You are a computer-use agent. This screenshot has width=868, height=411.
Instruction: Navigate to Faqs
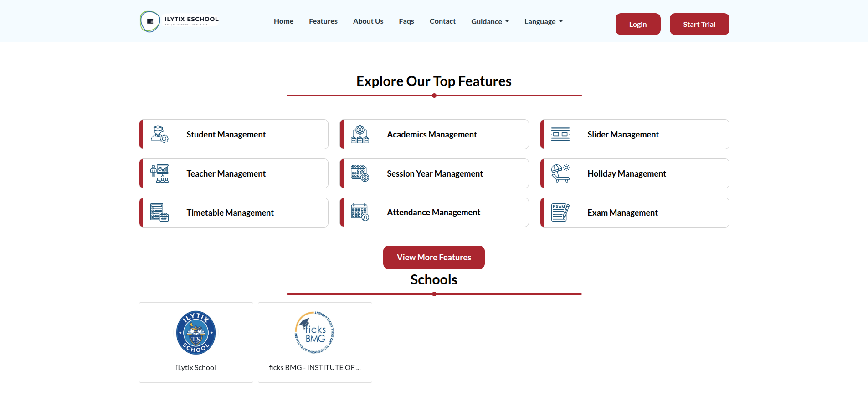click(406, 21)
